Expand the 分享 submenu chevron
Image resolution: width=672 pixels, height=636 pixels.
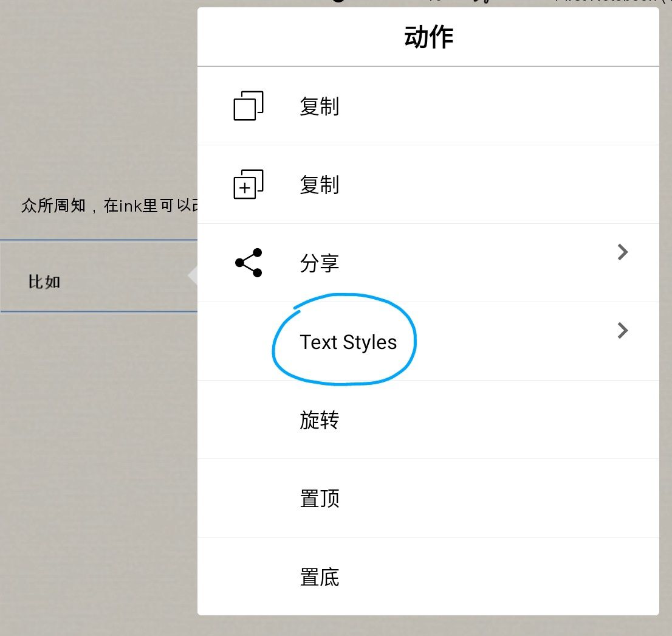623,252
